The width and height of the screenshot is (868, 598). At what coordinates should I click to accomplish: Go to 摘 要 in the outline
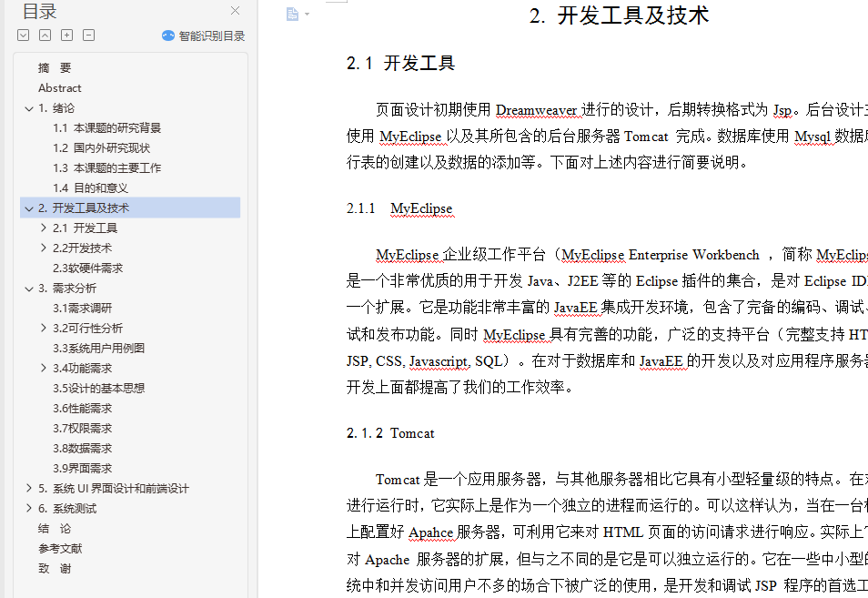point(55,68)
